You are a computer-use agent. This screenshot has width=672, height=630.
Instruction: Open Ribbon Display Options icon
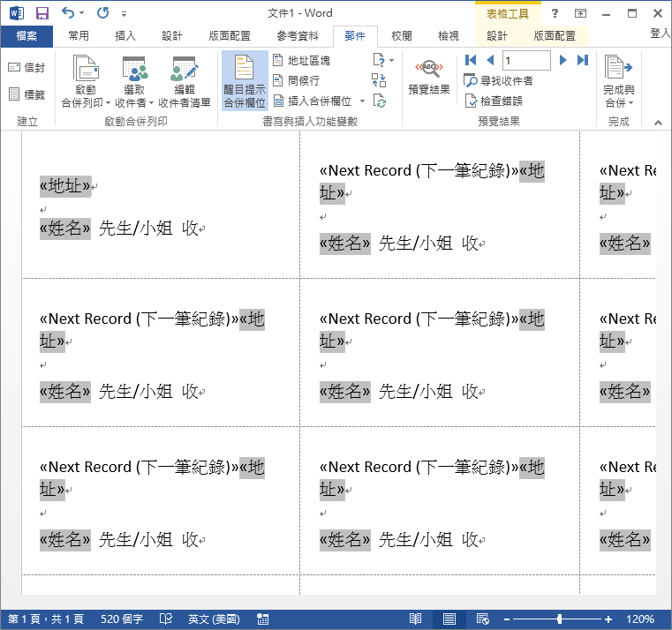[580, 13]
